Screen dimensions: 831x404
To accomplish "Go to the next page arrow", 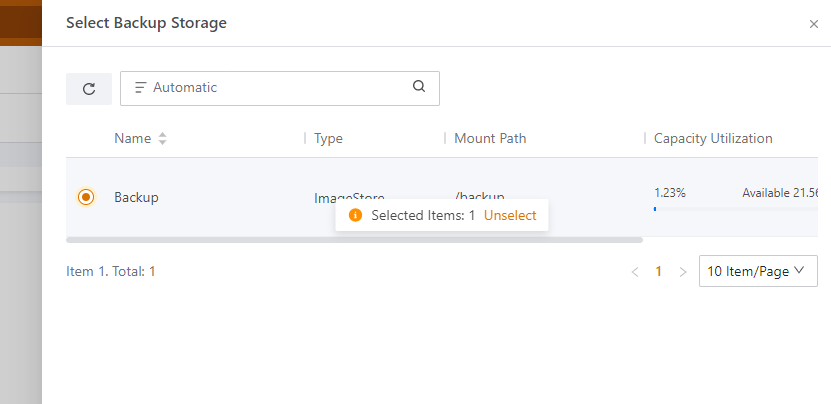I will click(683, 271).
